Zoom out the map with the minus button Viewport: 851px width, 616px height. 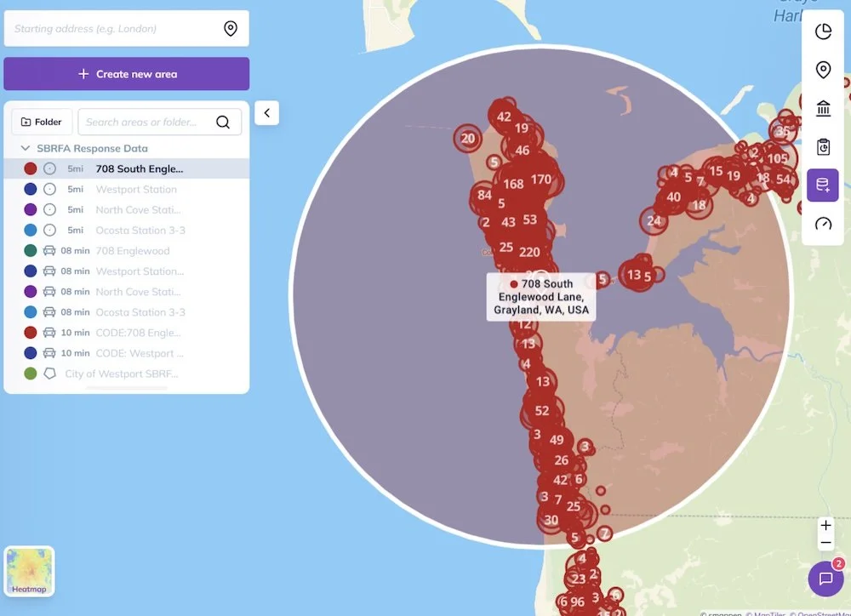825,543
